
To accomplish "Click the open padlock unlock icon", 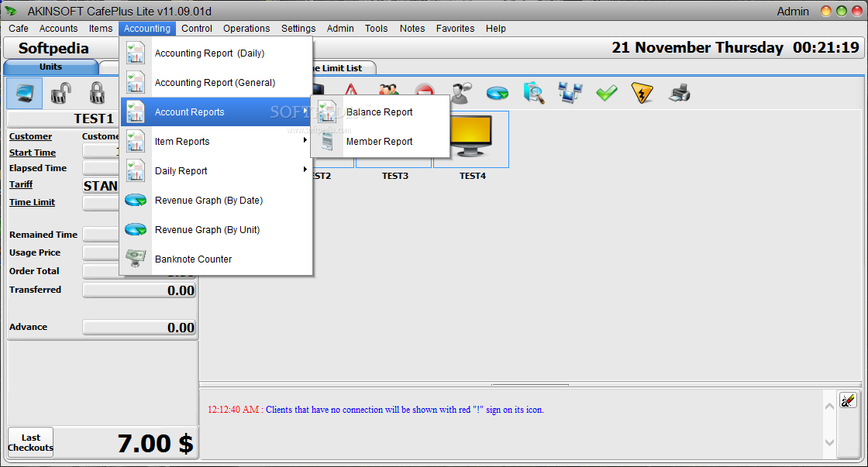I will click(x=61, y=93).
